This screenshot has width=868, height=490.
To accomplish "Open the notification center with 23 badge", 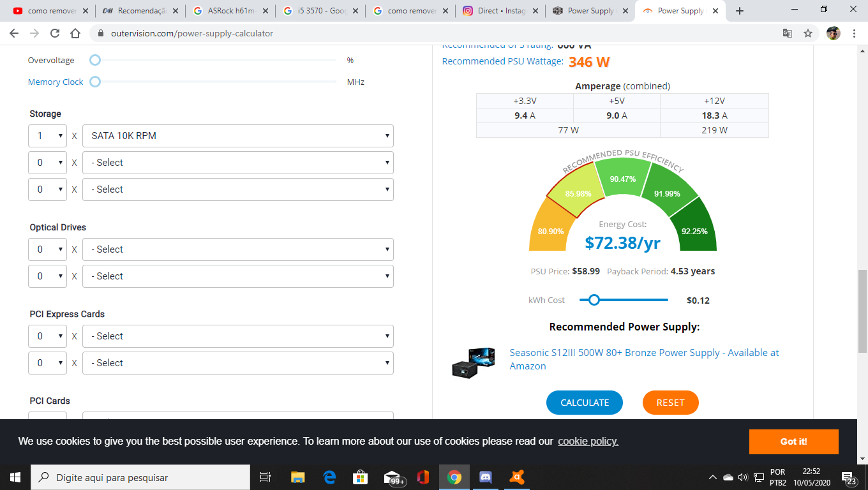I will click(x=849, y=477).
